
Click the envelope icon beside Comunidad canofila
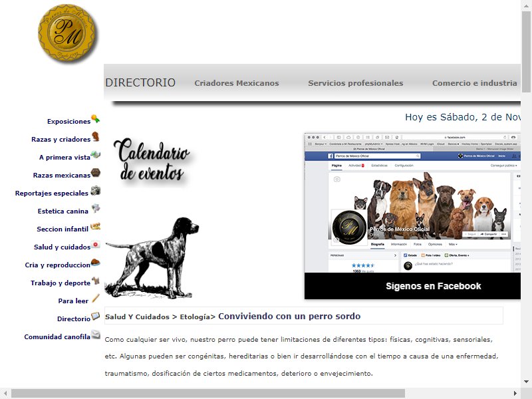(96, 334)
